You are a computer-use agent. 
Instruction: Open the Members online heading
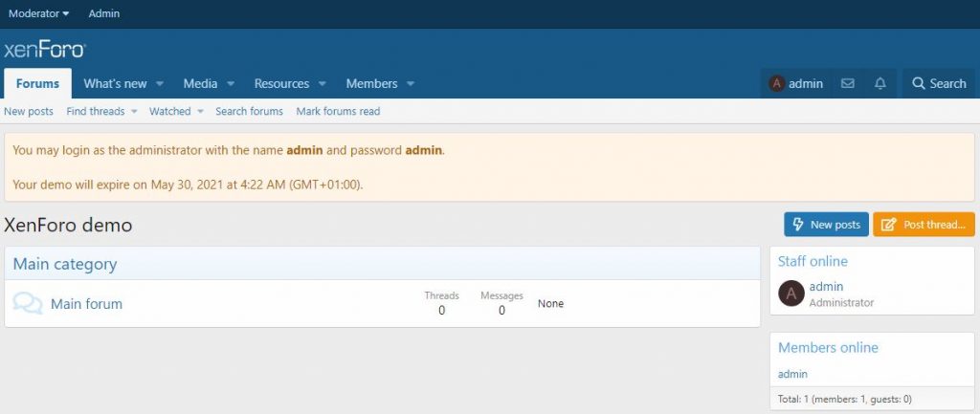click(828, 347)
